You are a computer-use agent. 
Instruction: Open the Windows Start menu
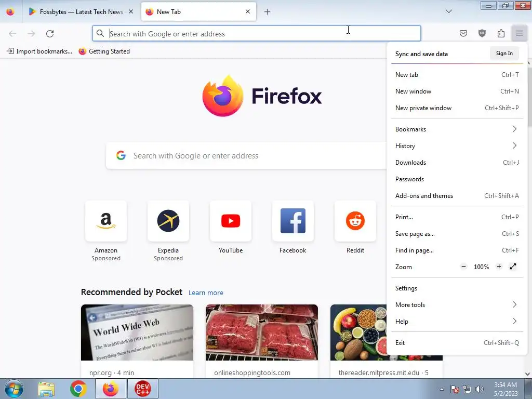14,389
